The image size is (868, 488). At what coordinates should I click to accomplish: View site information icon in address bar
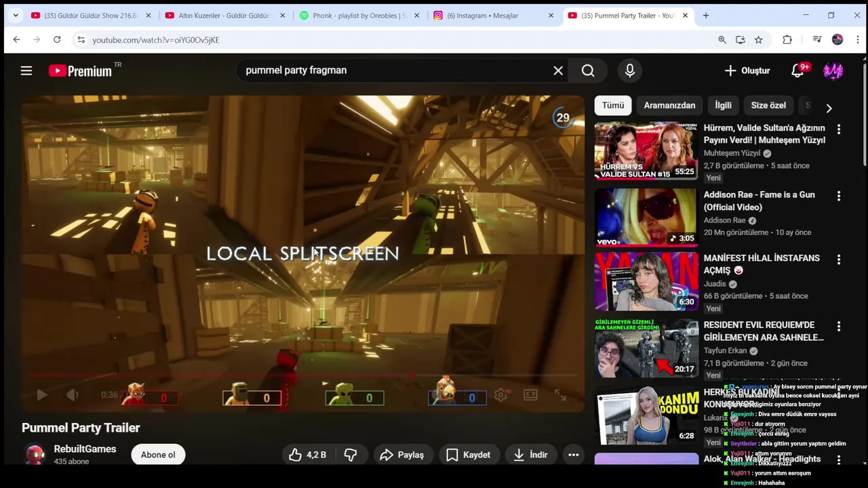[81, 40]
